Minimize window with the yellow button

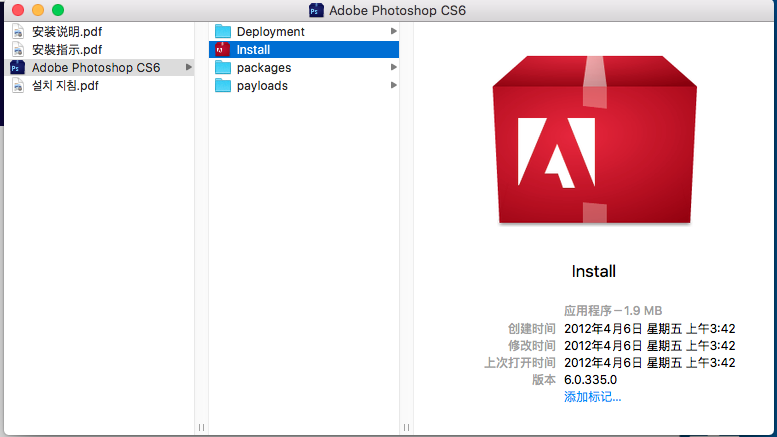pyautogui.click(x=38, y=10)
